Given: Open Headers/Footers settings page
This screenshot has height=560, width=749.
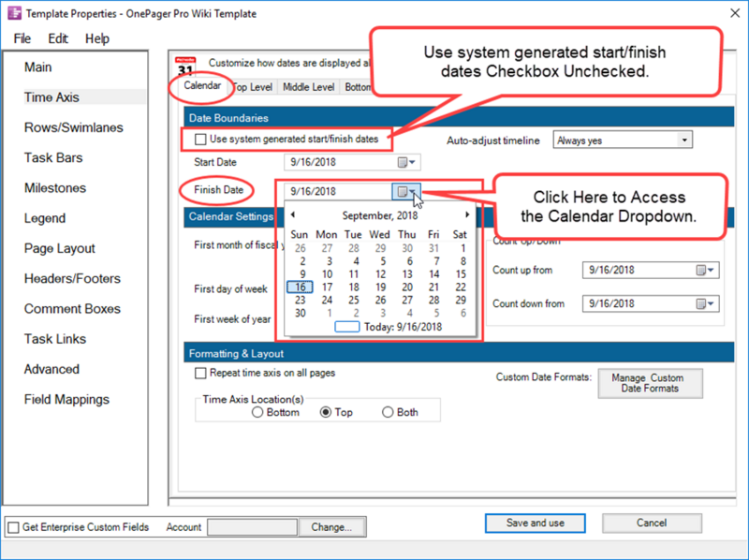Looking at the screenshot, I should tap(72, 278).
